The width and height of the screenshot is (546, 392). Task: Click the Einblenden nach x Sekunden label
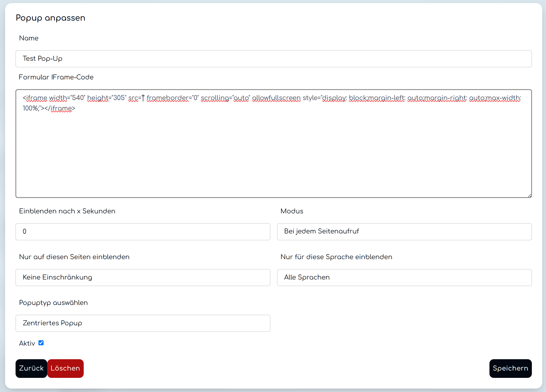pos(67,211)
